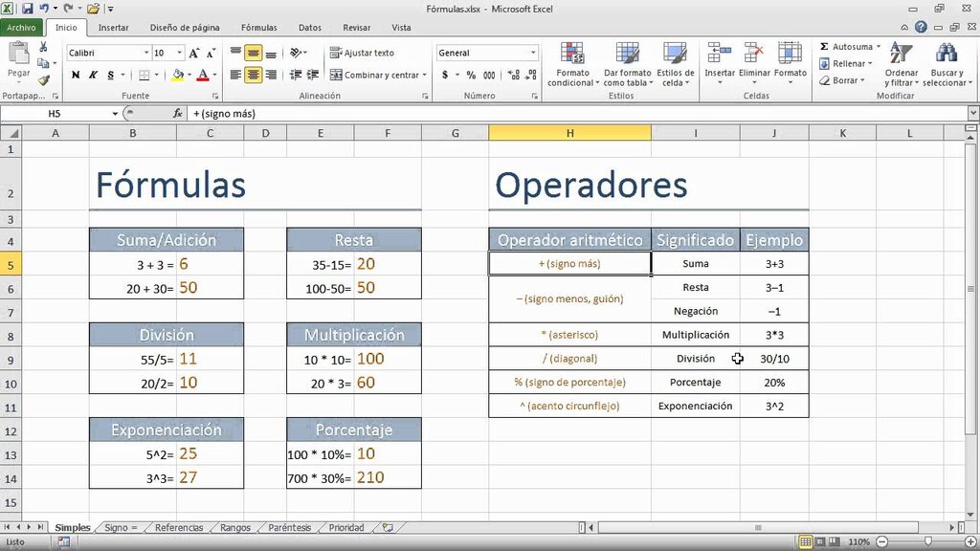
Task: Click the Insertar celdas icon
Action: tap(720, 54)
